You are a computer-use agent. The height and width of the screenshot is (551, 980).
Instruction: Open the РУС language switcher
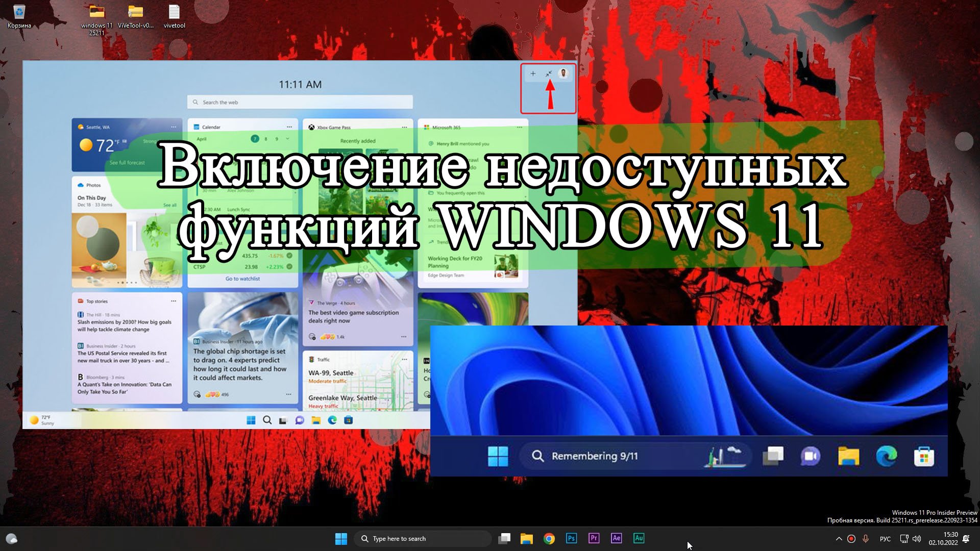[885, 539]
